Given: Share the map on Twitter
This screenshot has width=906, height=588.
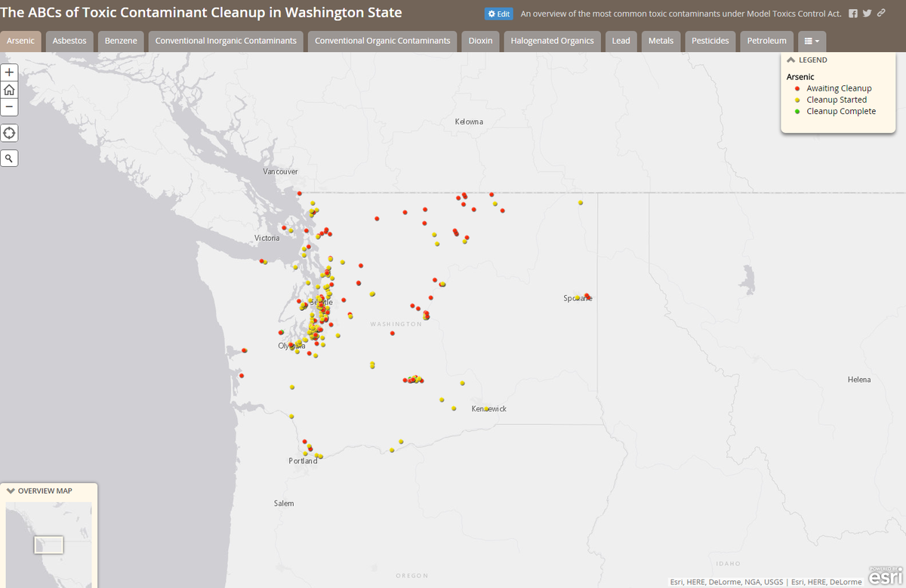Looking at the screenshot, I should click(867, 14).
